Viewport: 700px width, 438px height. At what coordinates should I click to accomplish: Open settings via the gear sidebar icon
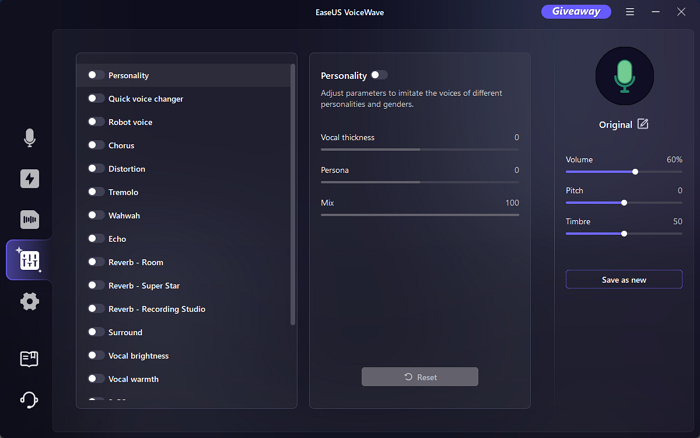pyautogui.click(x=29, y=301)
